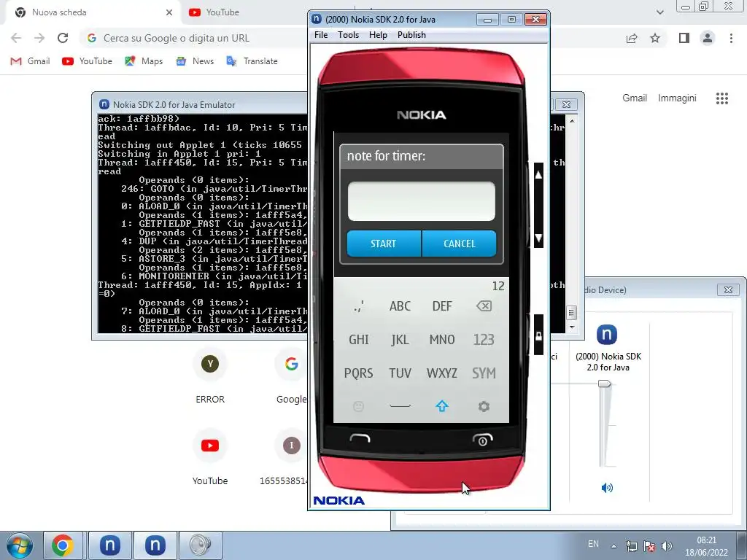Click Immagini link on Google page
This screenshot has width=747, height=560.
point(677,98)
